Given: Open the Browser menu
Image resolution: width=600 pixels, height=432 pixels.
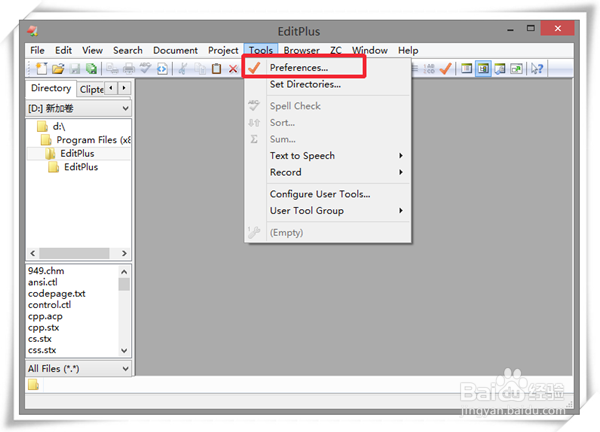Looking at the screenshot, I should pos(302,51).
